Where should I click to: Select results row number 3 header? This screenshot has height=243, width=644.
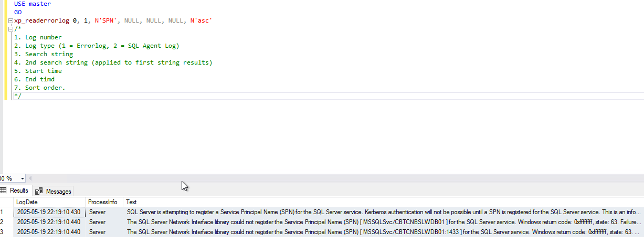[x=6, y=232]
